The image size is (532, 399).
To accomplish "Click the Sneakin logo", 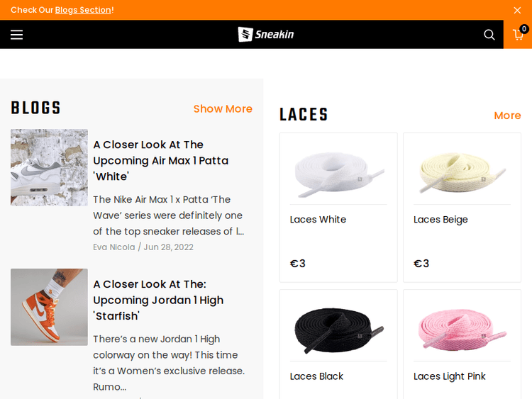I will (266, 34).
